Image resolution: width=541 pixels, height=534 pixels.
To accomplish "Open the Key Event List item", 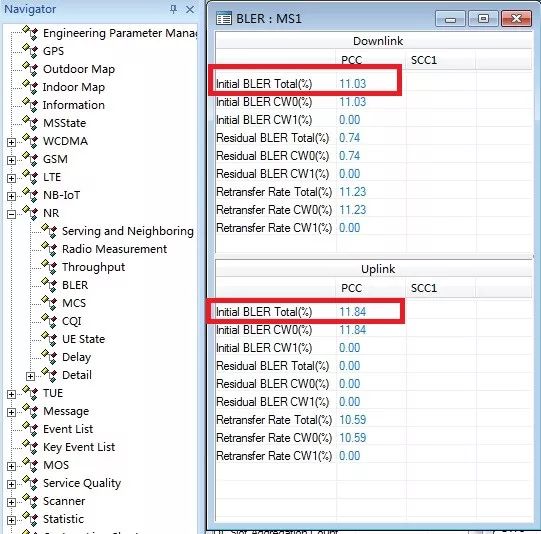I will [79, 447].
